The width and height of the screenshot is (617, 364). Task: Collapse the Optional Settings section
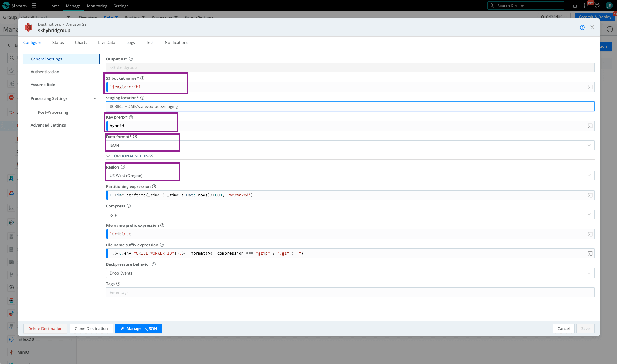(x=108, y=156)
